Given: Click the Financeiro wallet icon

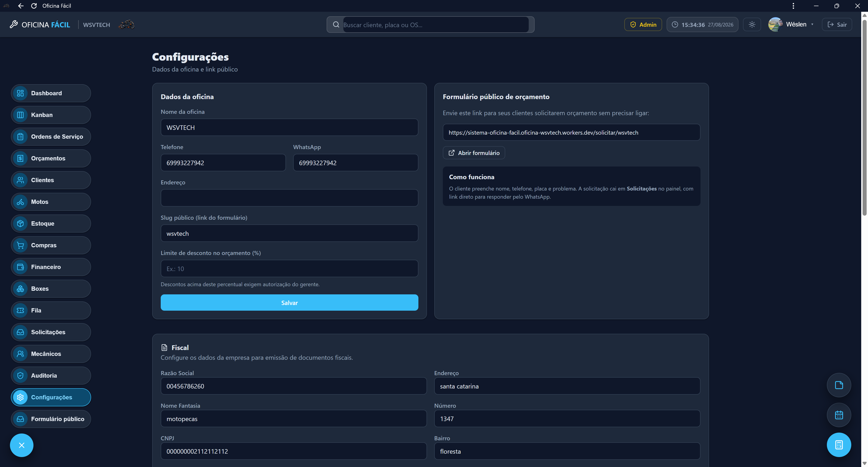Looking at the screenshot, I should [20, 267].
